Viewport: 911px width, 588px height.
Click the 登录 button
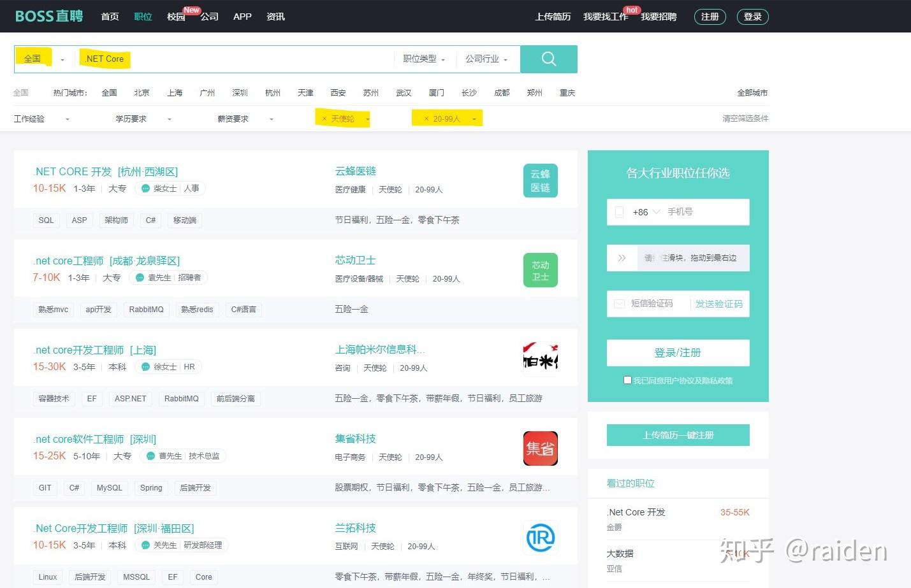(x=753, y=17)
